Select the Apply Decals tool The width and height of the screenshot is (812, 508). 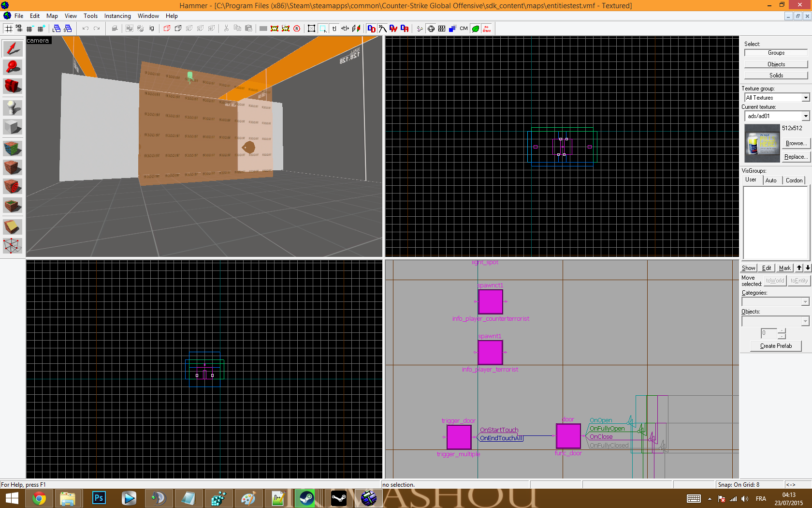(12, 186)
